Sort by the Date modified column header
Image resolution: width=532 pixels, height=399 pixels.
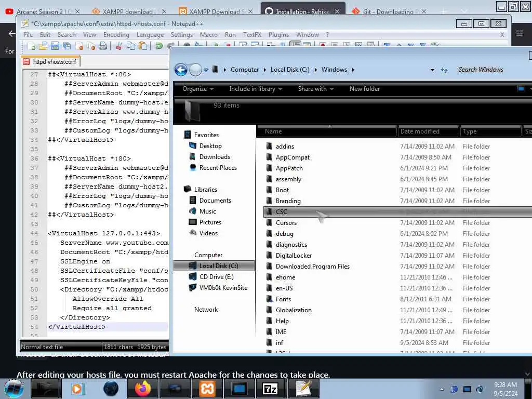428,131
